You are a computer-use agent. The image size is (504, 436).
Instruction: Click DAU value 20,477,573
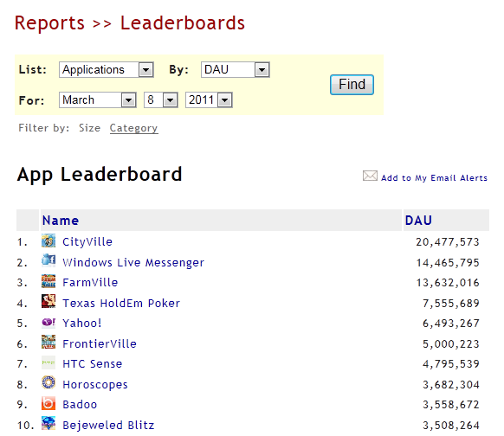click(448, 241)
